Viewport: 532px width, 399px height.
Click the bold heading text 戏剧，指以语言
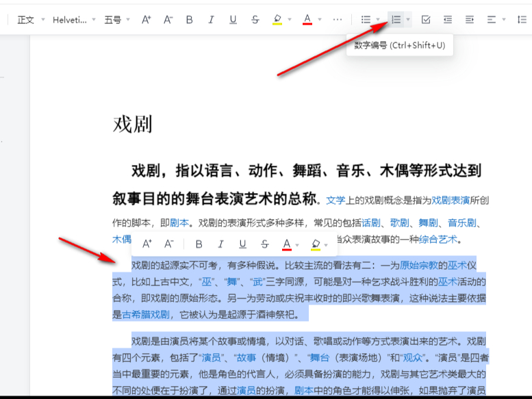[x=182, y=170]
